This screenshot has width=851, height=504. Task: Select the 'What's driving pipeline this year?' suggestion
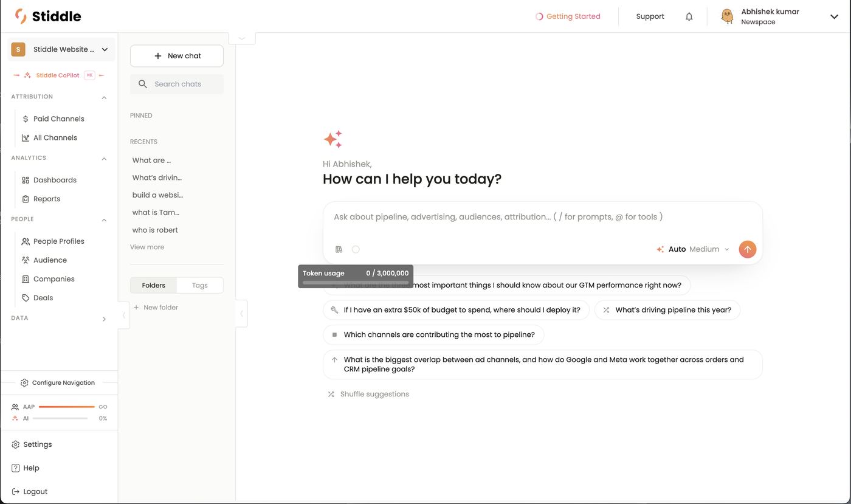(x=667, y=310)
